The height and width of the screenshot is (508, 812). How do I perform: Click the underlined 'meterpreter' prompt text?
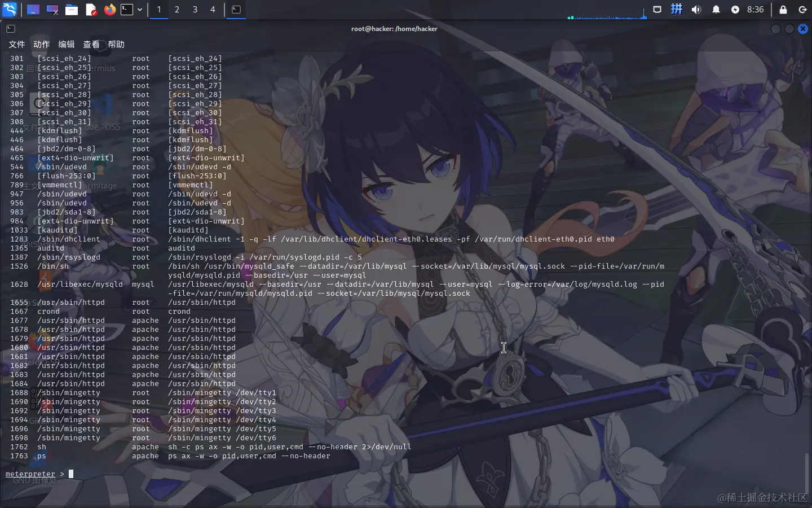[30, 474]
